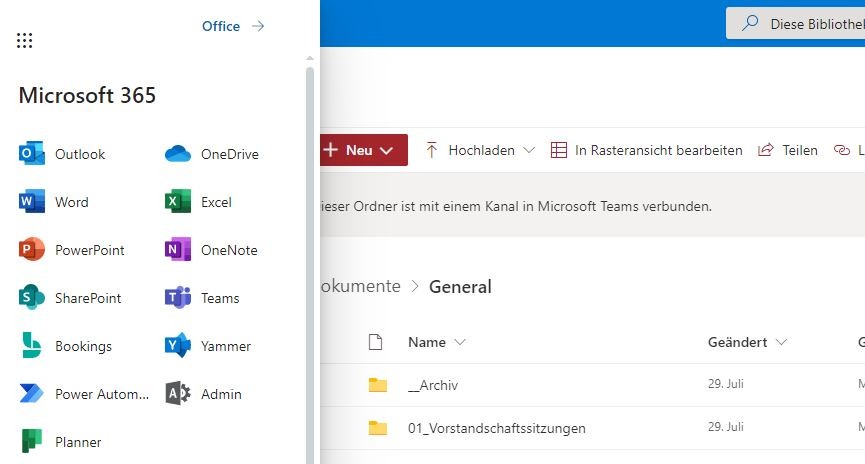Click In Rasteransicht bearbeiten
The image size is (865, 464).
(x=647, y=150)
